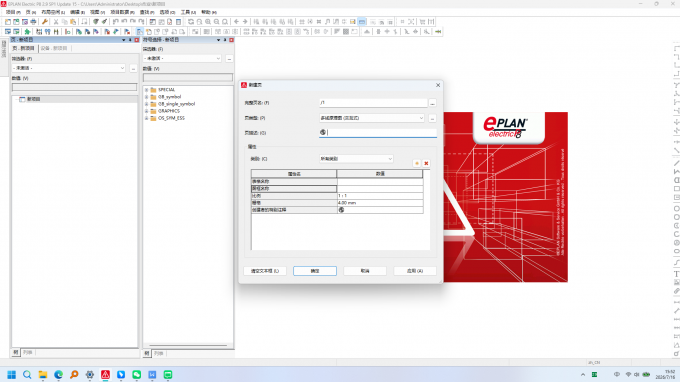Click the '...' button beside full page name
This screenshot has width=680, height=382.
tap(432, 103)
